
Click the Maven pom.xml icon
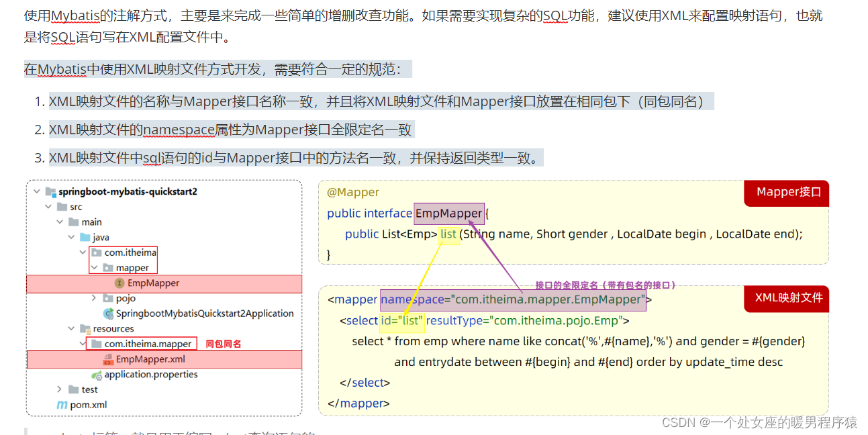(x=62, y=405)
